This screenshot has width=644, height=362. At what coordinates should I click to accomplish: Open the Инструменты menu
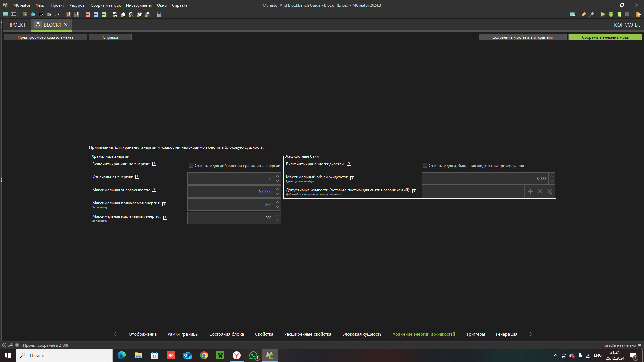(x=139, y=5)
